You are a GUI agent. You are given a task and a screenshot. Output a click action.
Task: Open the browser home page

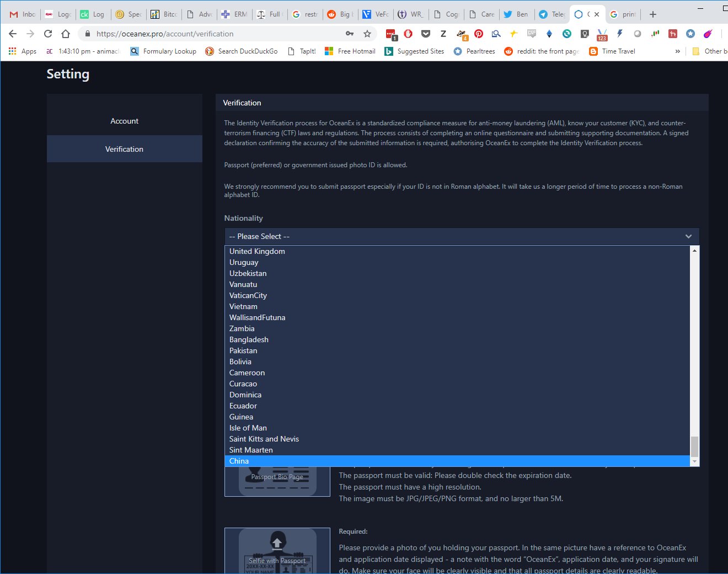coord(66,34)
